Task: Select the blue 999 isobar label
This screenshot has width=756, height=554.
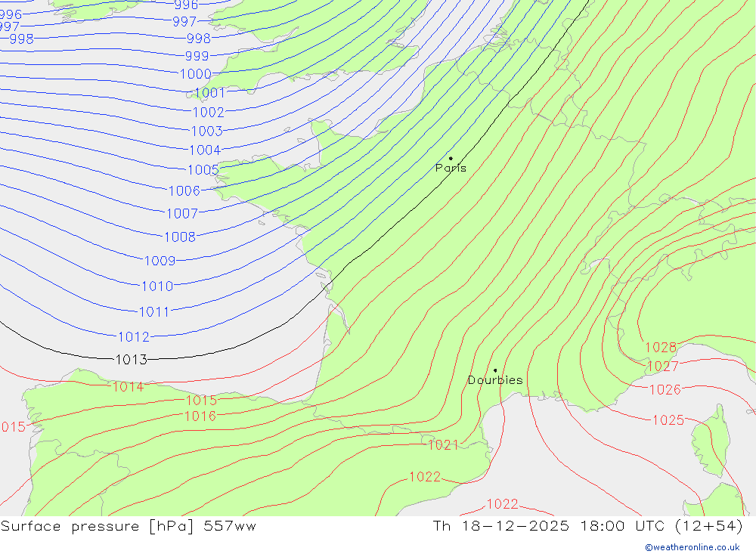Action: point(197,56)
